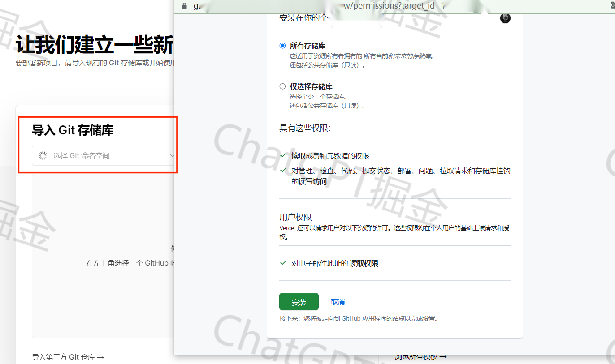Click the 要部署新项目 description text
This screenshot has height=364, width=615.
(95, 63)
